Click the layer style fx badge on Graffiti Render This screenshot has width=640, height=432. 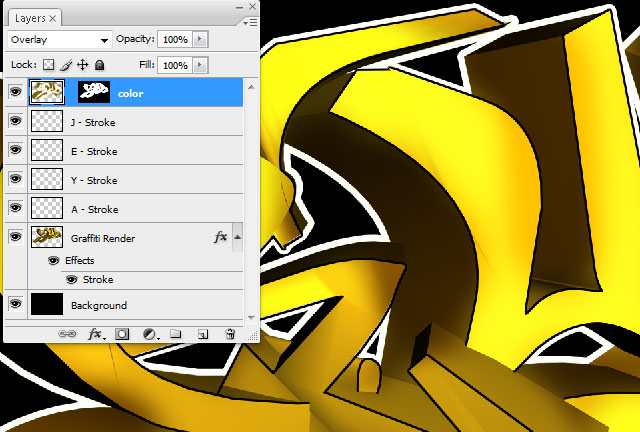pos(220,237)
